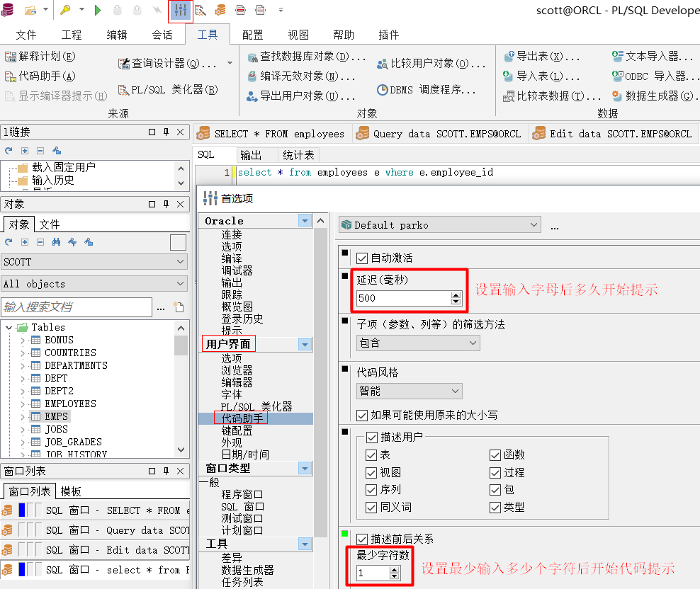The image size is (700, 589).
Task: Open Preferences via sliders toolbar icon
Action: 181,10
